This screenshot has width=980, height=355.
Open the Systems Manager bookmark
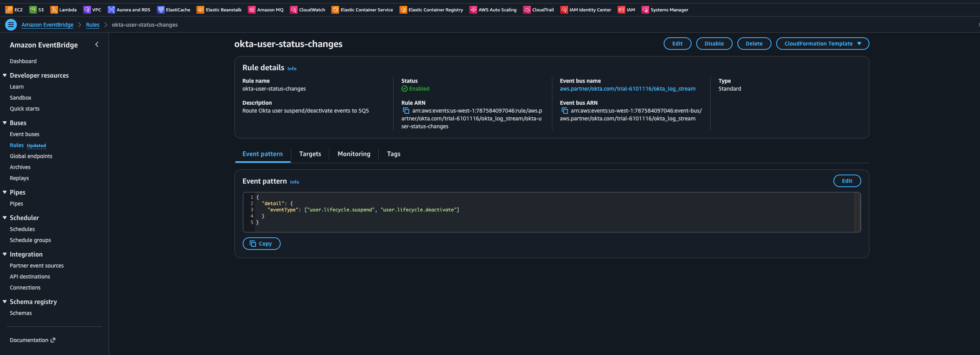pyautogui.click(x=665, y=9)
